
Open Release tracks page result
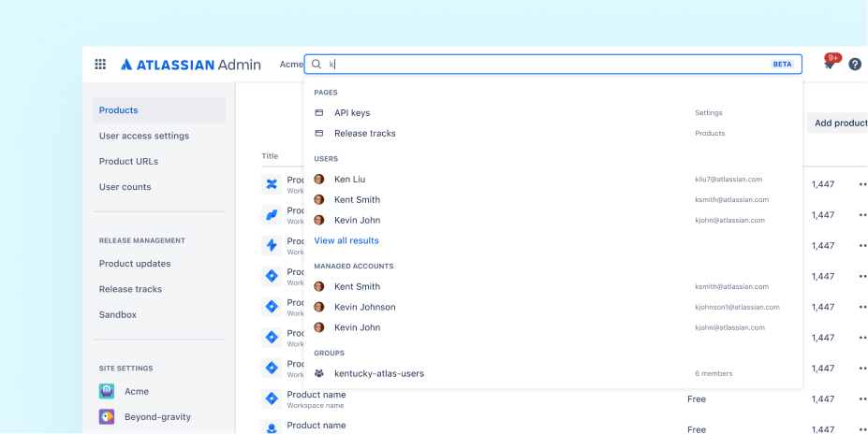click(553, 133)
